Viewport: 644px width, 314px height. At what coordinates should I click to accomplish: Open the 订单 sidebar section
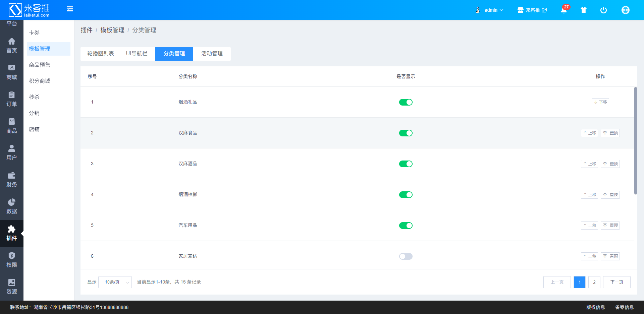click(x=12, y=99)
